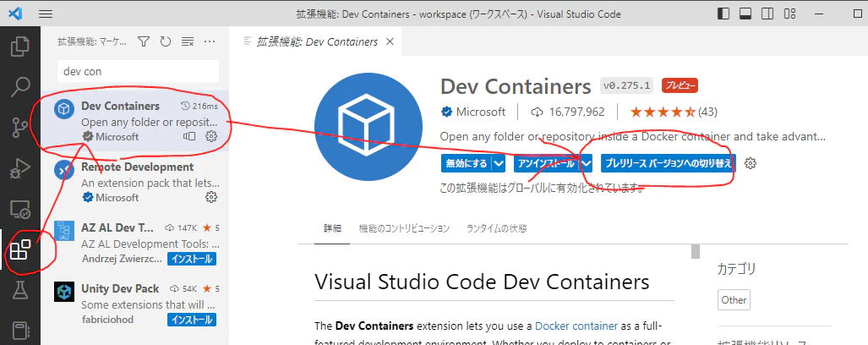Open the Explorer view in activity bar

[20, 46]
